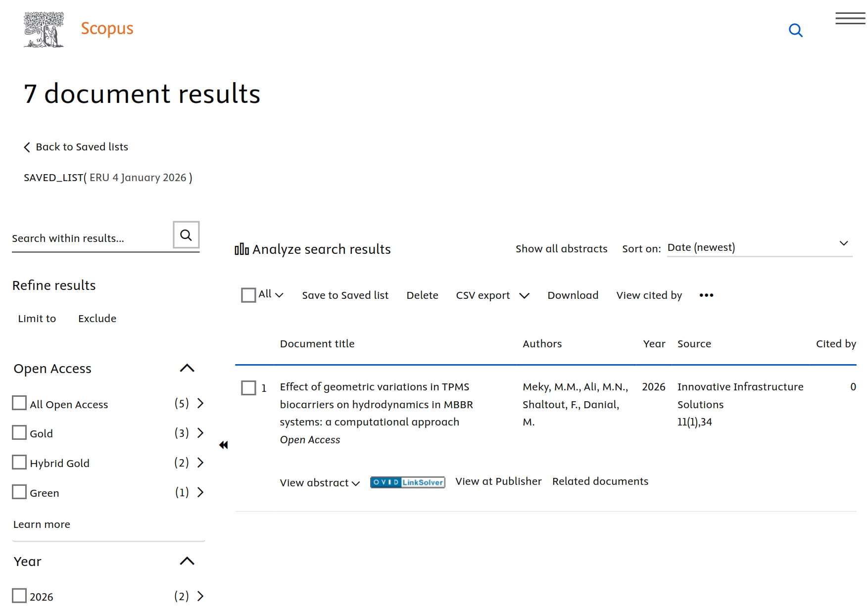Screen dimensions: 868x613
Task: Click the View at Publisher link
Action: pyautogui.click(x=498, y=481)
